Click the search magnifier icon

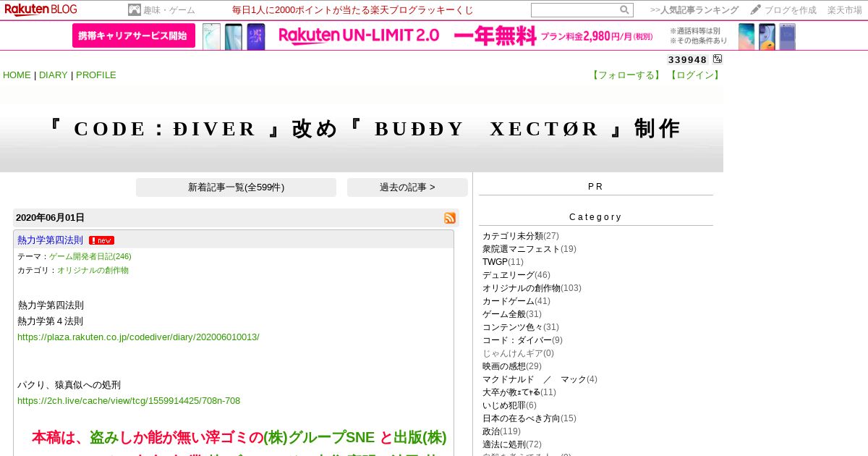pyautogui.click(x=624, y=10)
